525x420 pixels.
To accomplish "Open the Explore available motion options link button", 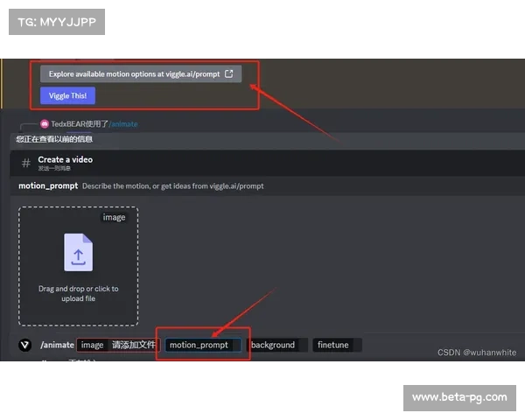I will click(x=141, y=74).
